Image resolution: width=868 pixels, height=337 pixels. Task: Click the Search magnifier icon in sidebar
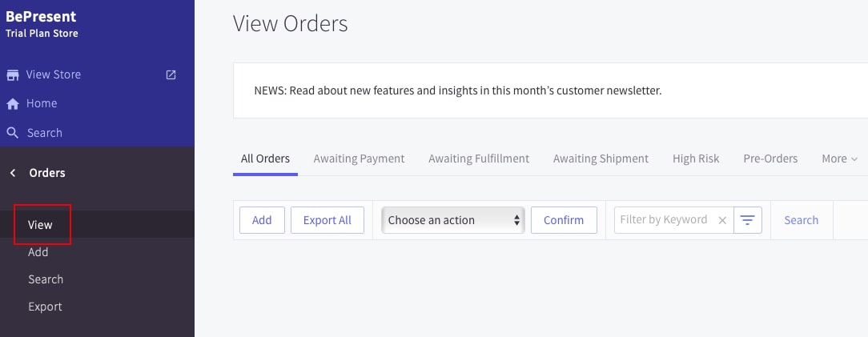coord(13,133)
